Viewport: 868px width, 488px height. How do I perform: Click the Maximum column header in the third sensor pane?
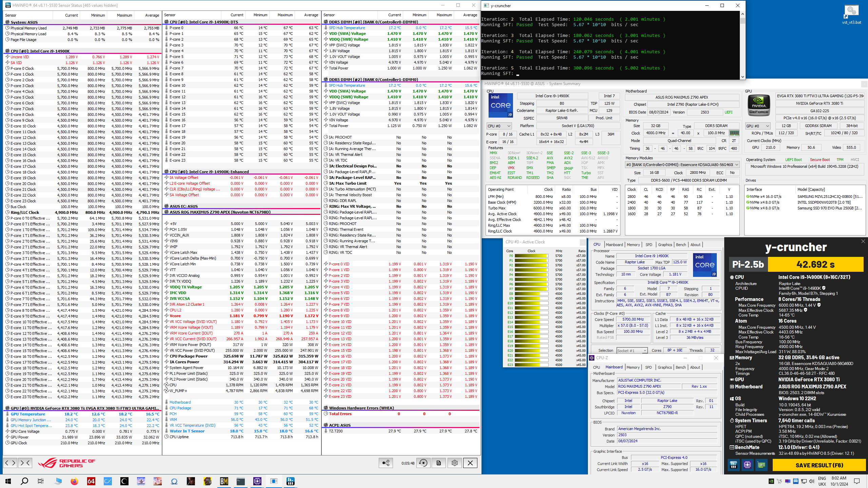(x=444, y=15)
